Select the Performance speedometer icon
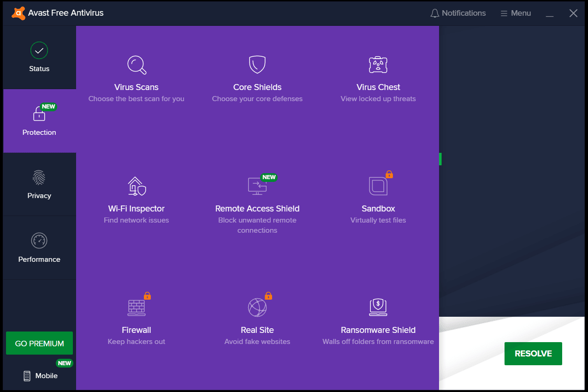Viewport: 588px width, 392px height. [39, 241]
